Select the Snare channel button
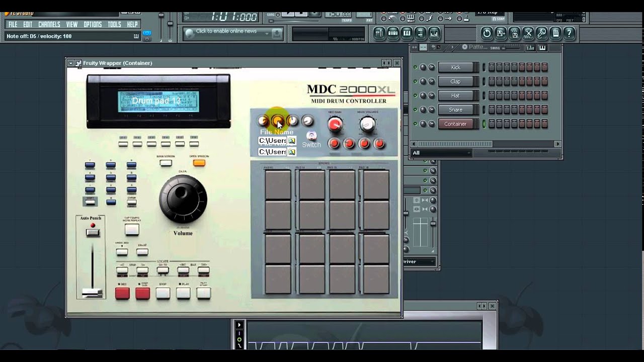 tap(456, 110)
